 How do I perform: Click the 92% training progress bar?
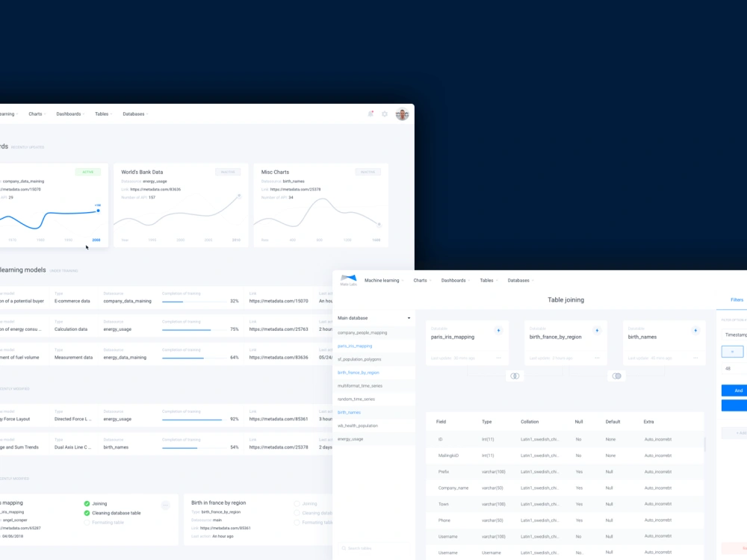[x=194, y=420]
